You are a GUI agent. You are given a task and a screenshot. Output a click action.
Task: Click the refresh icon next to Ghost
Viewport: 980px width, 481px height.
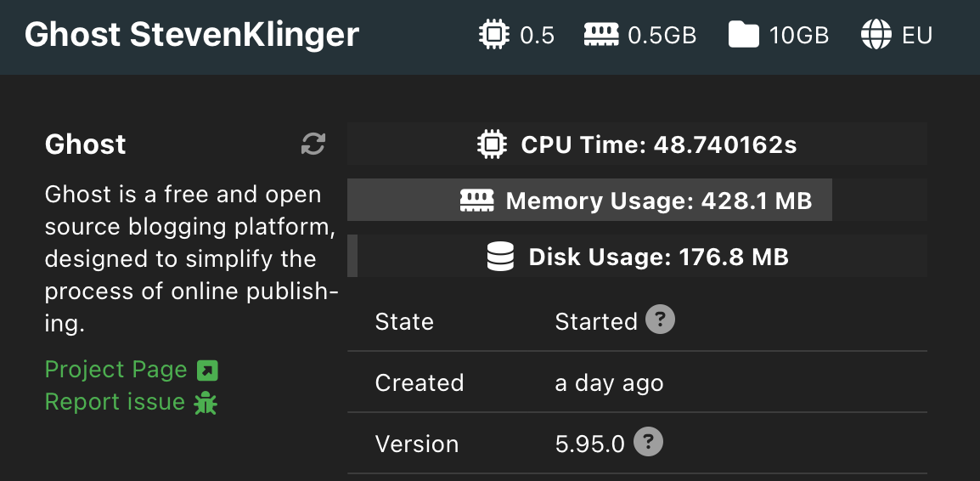click(313, 144)
